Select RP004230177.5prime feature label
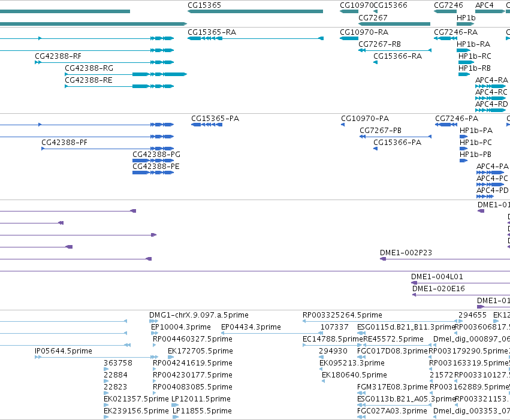The width and height of the screenshot is (510, 420). (x=192, y=375)
